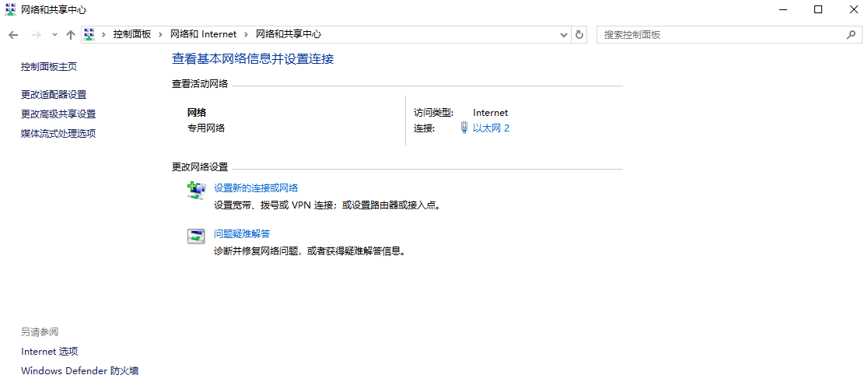Open the 以太网 2 connection link
Screen dimensions: 868x382
click(x=491, y=128)
